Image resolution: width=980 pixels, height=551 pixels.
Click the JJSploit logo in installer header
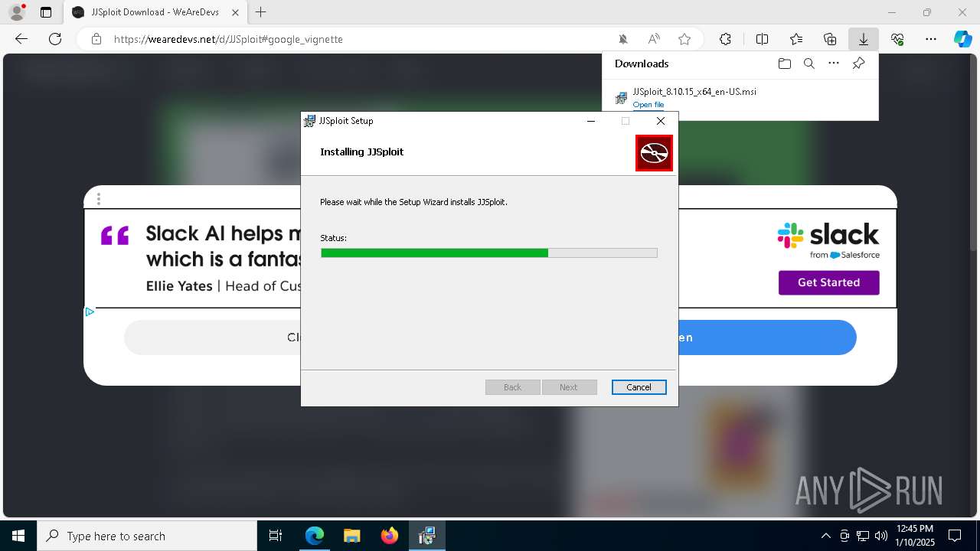coord(654,153)
